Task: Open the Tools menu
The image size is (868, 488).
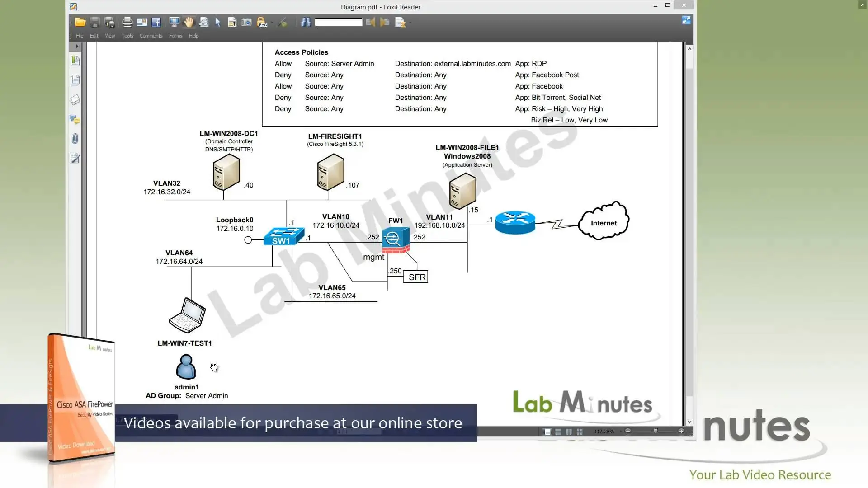Action: pyautogui.click(x=127, y=36)
